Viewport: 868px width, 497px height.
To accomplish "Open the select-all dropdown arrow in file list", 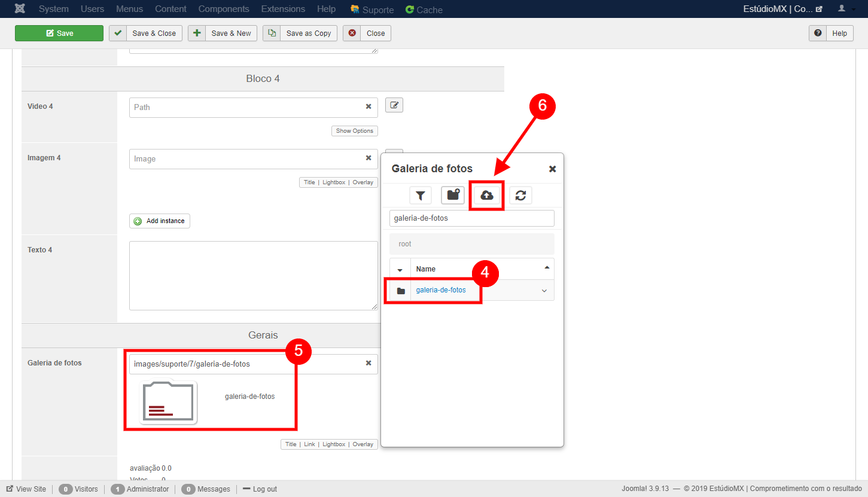I will tap(400, 269).
